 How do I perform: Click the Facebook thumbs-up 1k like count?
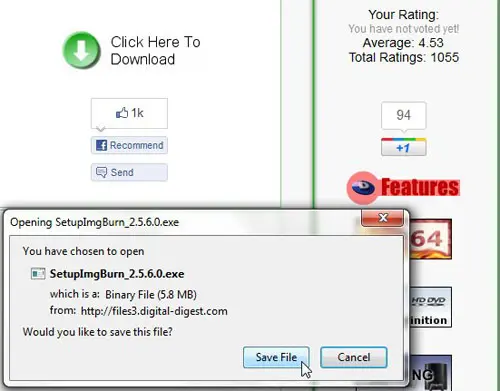click(129, 113)
